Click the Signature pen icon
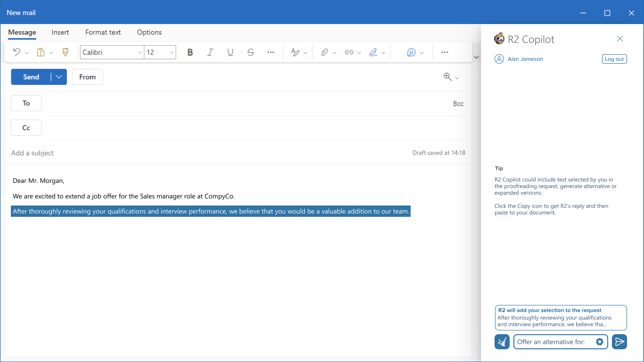Screen dimensions: 644x362 (373, 52)
